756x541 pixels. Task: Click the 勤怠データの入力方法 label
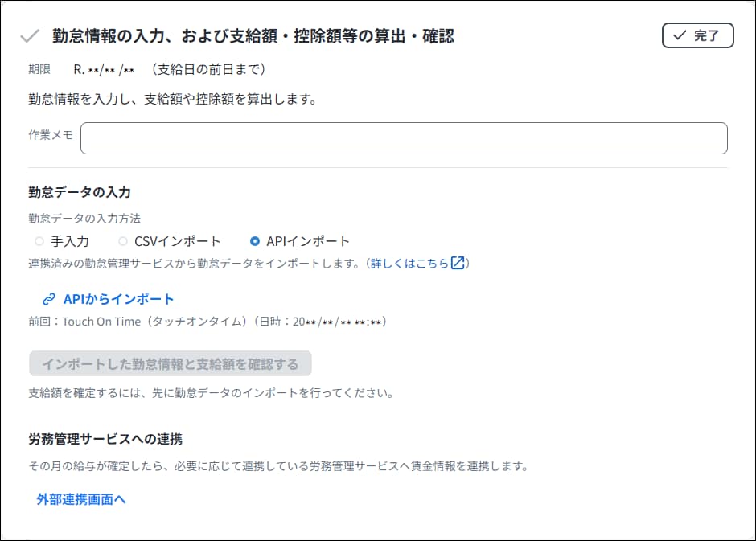point(84,219)
